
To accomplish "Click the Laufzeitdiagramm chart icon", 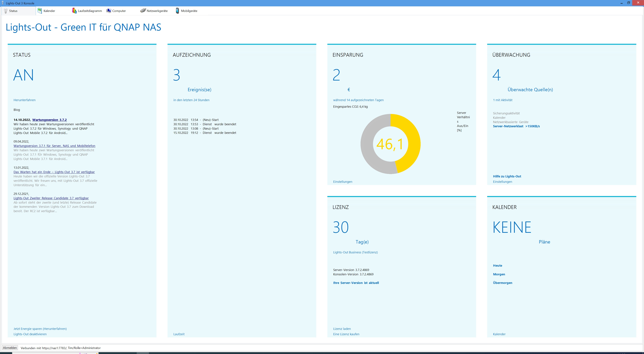I will [74, 11].
